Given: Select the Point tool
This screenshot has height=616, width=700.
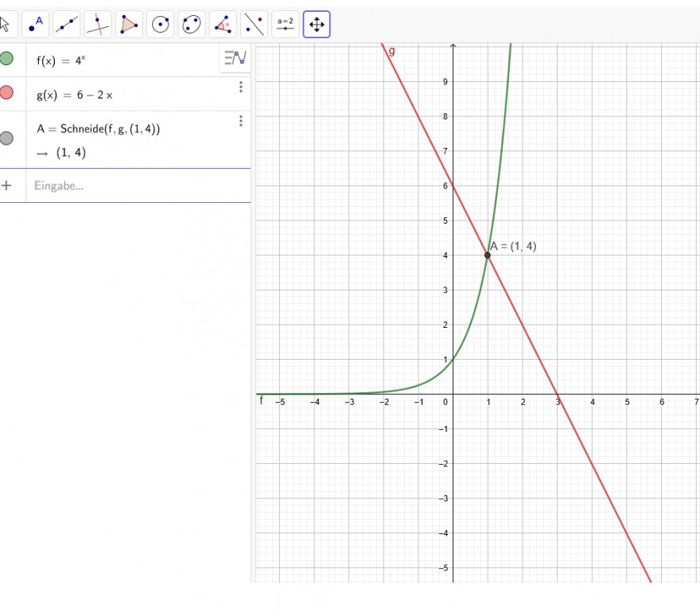Looking at the screenshot, I should (35, 24).
